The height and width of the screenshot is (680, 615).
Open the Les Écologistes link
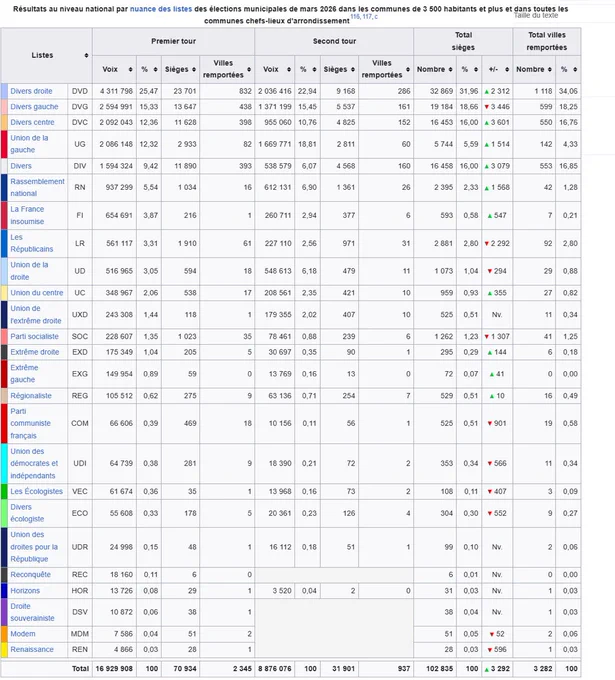click(x=36, y=491)
